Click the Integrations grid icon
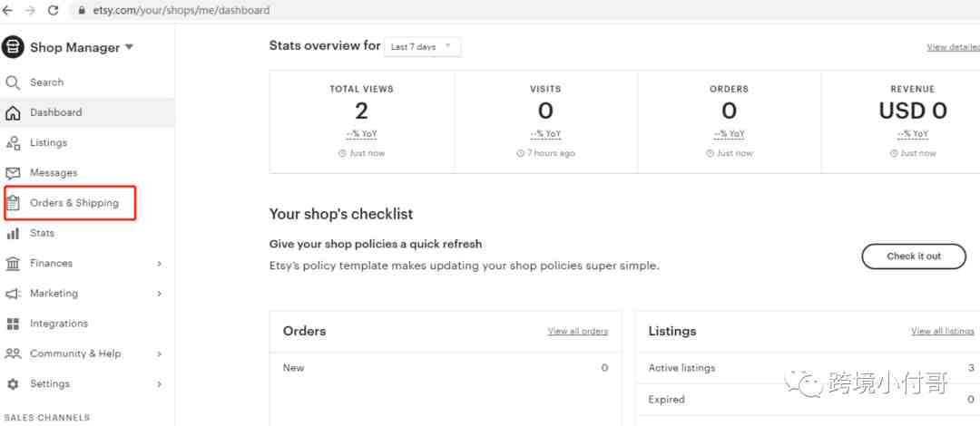This screenshot has height=426, width=980. 13,324
